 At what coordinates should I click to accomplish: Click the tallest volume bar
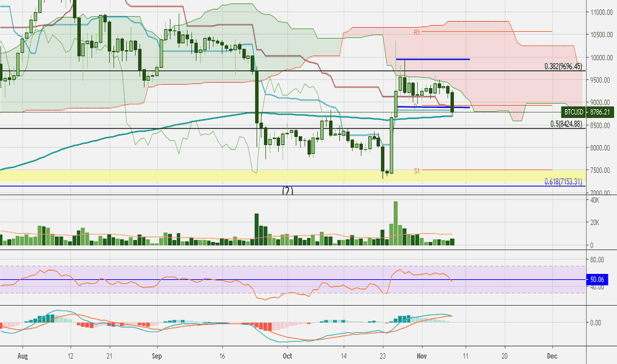[x=395, y=223]
